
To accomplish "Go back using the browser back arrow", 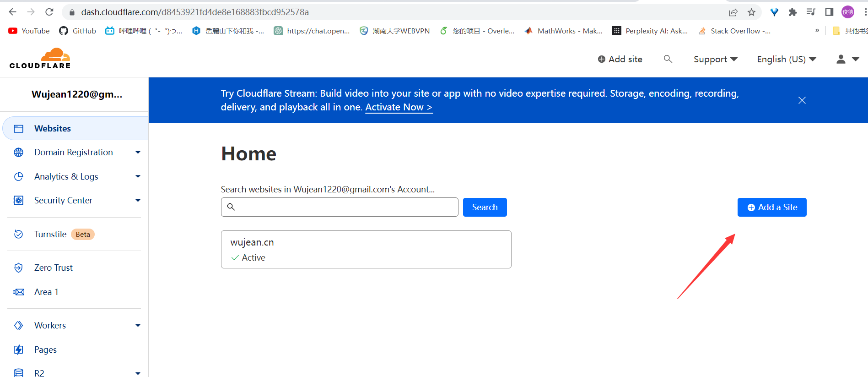I will point(12,12).
